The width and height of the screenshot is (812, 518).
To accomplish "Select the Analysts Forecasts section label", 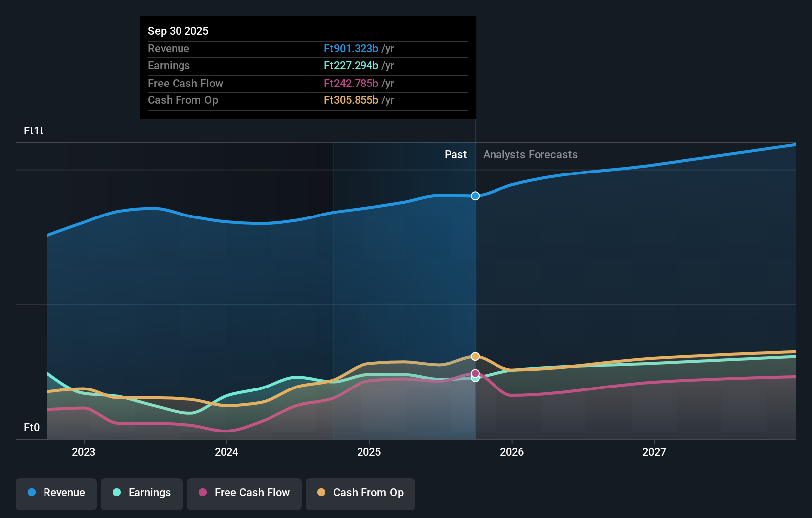I will point(530,154).
